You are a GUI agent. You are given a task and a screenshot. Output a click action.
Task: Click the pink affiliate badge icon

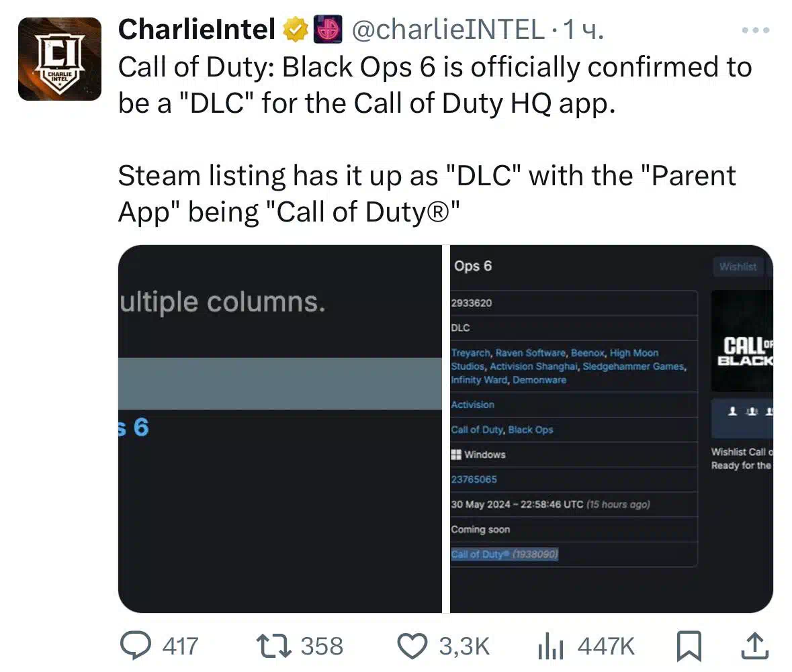(328, 29)
